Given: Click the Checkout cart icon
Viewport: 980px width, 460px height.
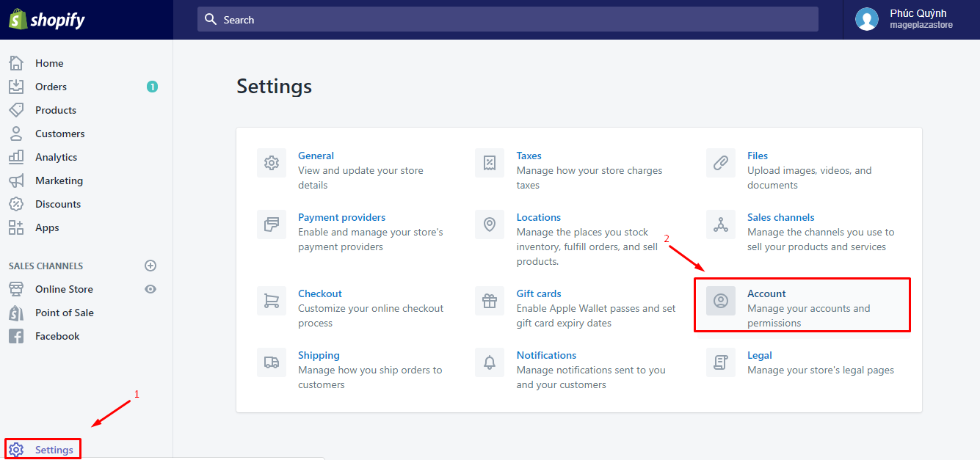Looking at the screenshot, I should coord(272,301).
